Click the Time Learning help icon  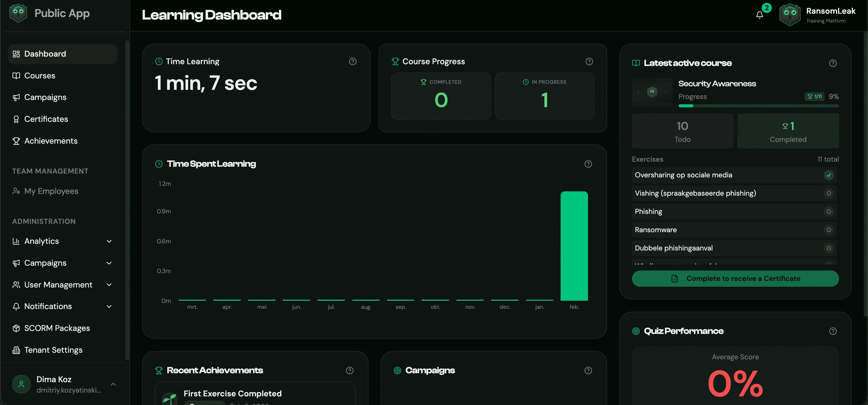(353, 61)
